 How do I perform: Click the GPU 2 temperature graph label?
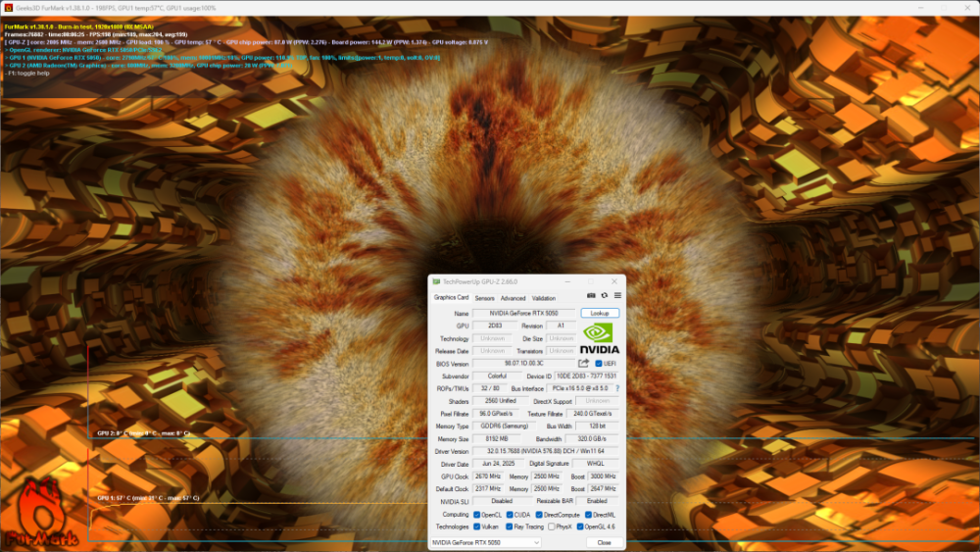click(x=143, y=433)
